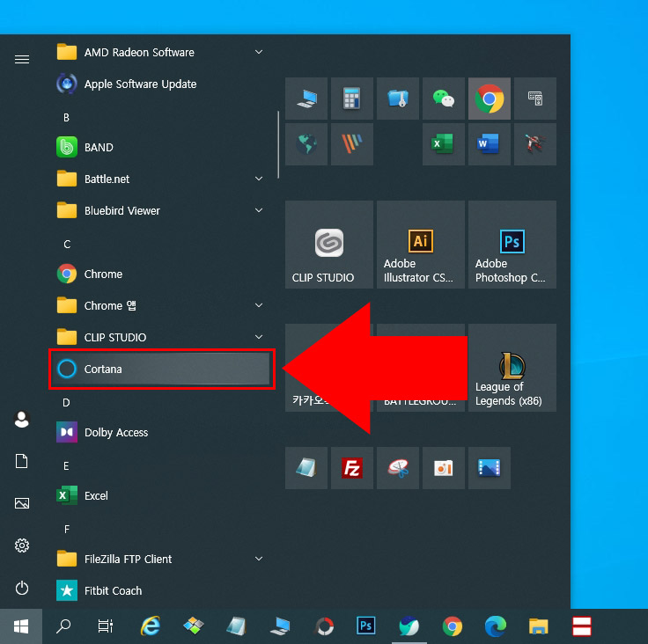Switch to Whale browser on taskbar

point(409,626)
